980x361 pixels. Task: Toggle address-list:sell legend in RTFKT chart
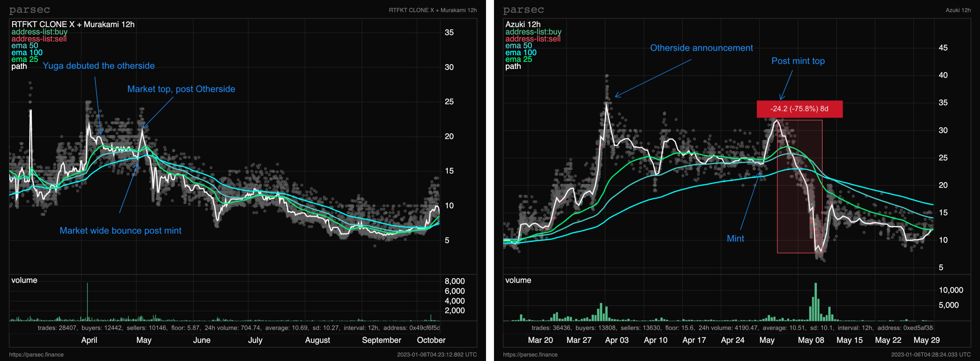(39, 39)
